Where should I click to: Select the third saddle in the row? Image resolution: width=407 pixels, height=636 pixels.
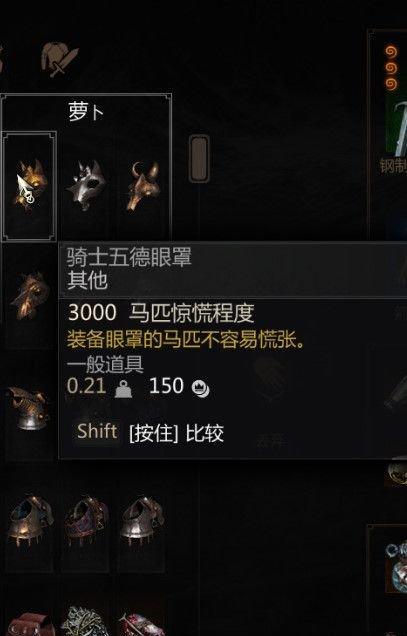pyautogui.click(x=142, y=520)
